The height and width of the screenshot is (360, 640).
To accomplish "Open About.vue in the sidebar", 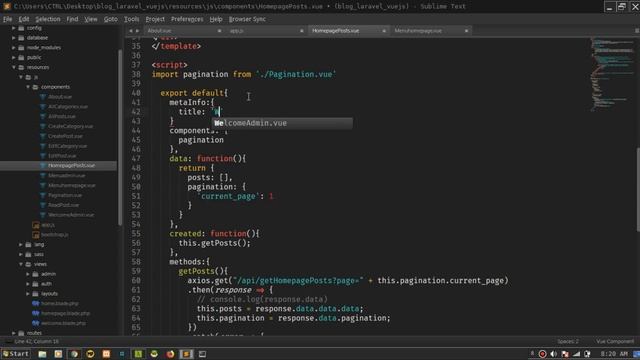I will pos(60,97).
